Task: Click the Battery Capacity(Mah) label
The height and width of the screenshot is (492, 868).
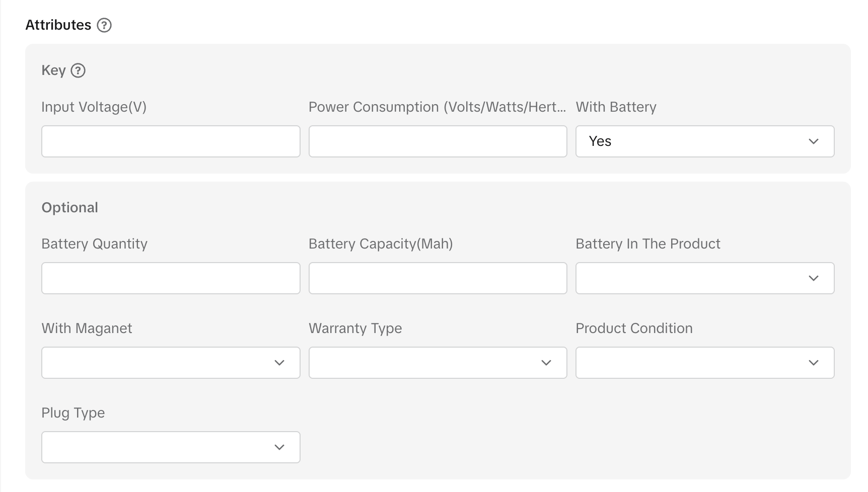Action: coord(380,244)
